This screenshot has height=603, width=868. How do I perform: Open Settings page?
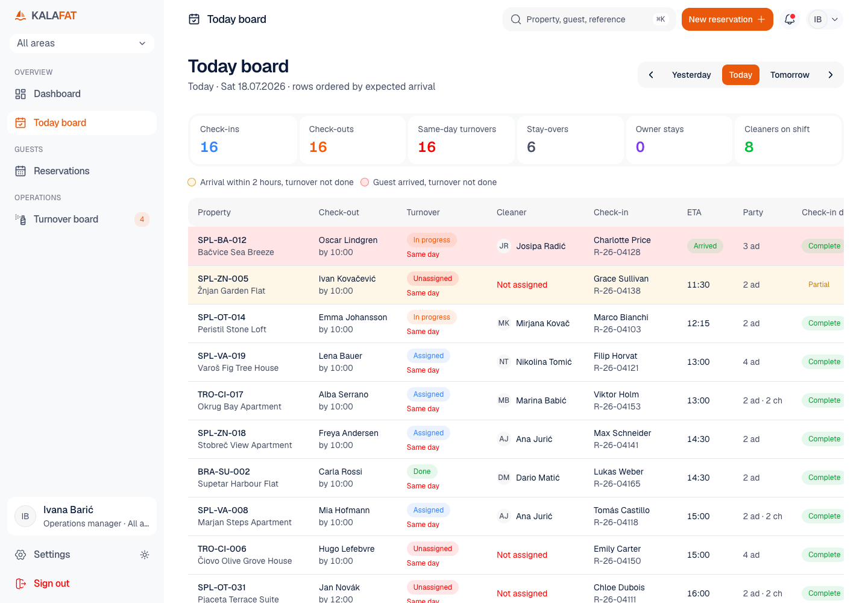coord(52,555)
